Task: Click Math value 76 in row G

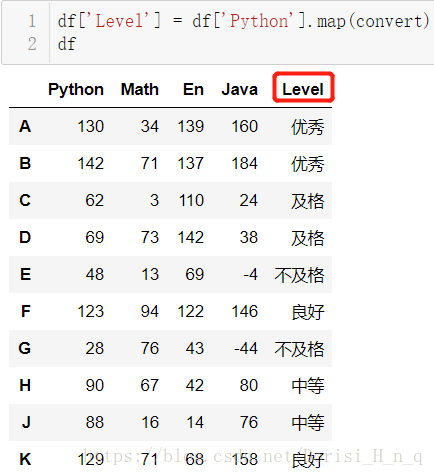Action: (x=150, y=348)
